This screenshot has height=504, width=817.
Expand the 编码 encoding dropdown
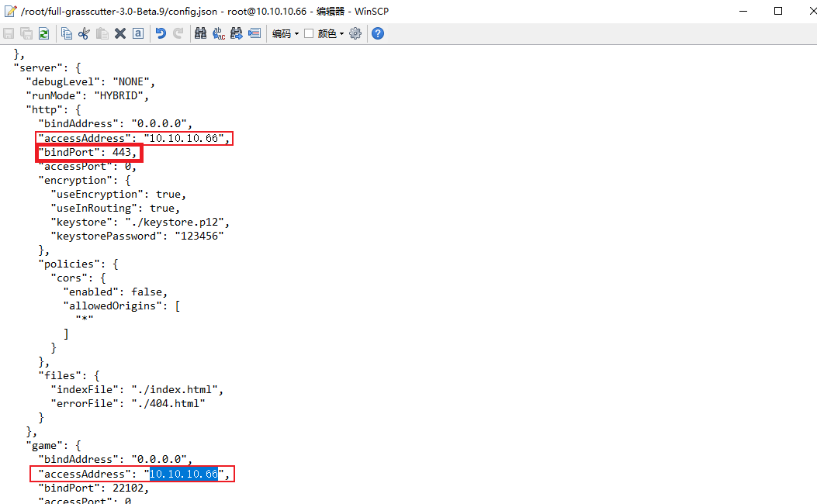click(x=285, y=33)
